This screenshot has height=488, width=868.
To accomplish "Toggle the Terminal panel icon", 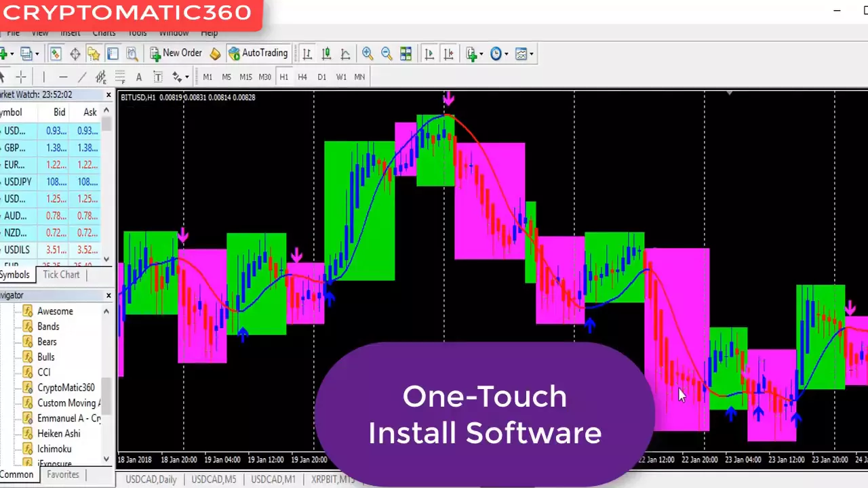I will [113, 54].
